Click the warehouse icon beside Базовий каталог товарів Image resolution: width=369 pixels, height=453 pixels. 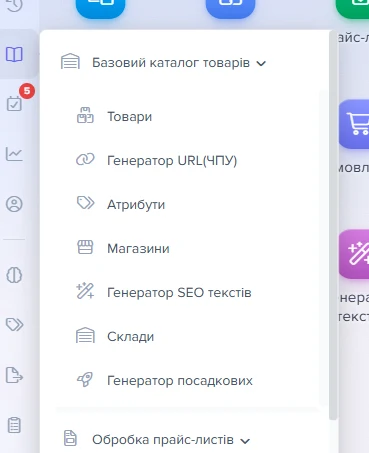pyautogui.click(x=70, y=61)
